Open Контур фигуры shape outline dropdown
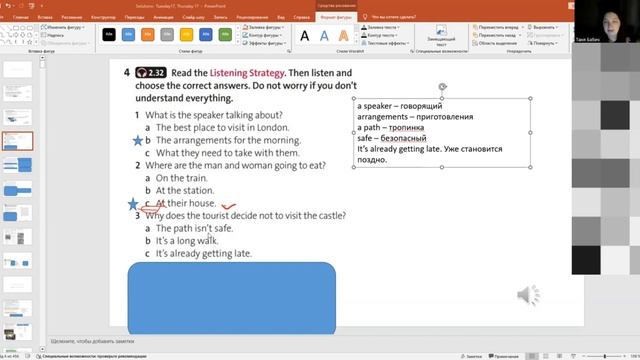This screenshot has width=640, height=360. 263,35
